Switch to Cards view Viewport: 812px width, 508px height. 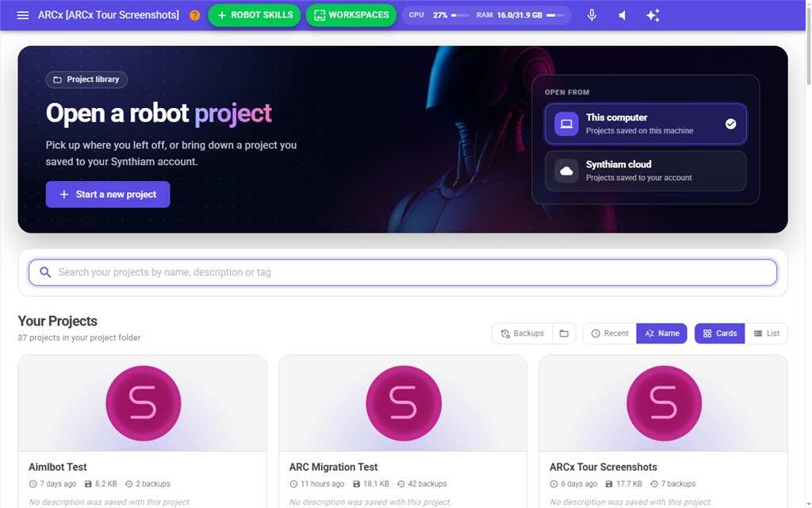[x=720, y=333]
